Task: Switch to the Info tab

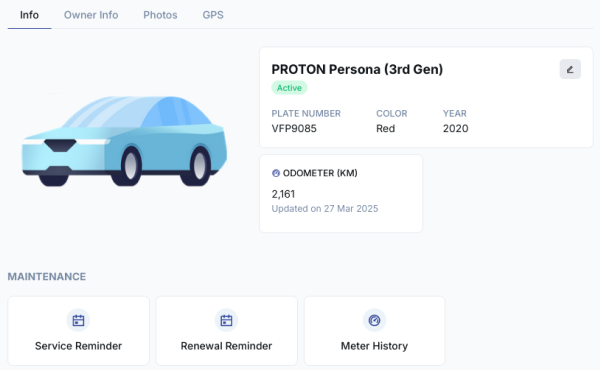Action: pyautogui.click(x=29, y=15)
